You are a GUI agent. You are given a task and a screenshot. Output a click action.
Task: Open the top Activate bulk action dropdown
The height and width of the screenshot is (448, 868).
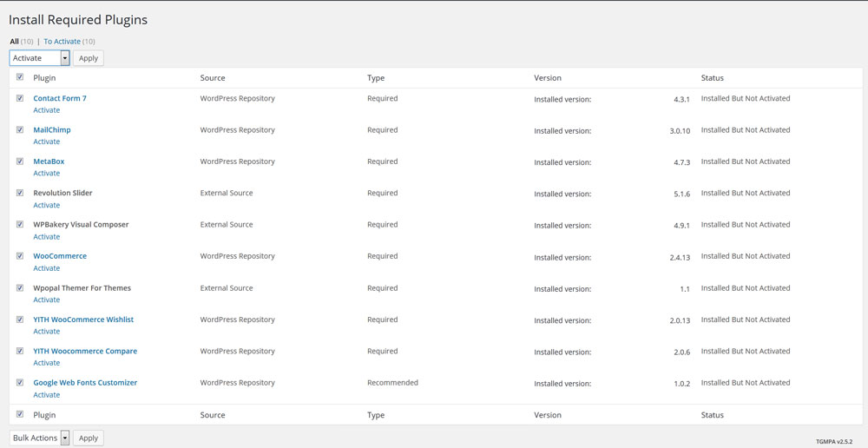click(39, 58)
